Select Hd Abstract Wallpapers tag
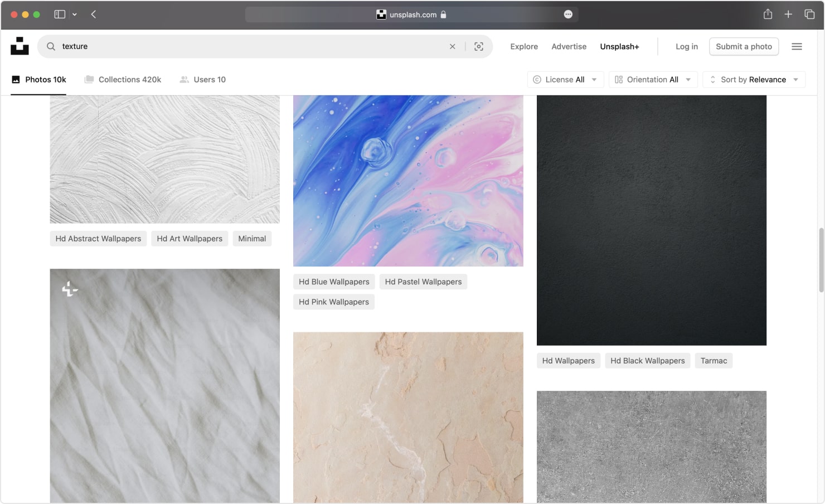Viewport: 825px width, 504px height. 98,239
